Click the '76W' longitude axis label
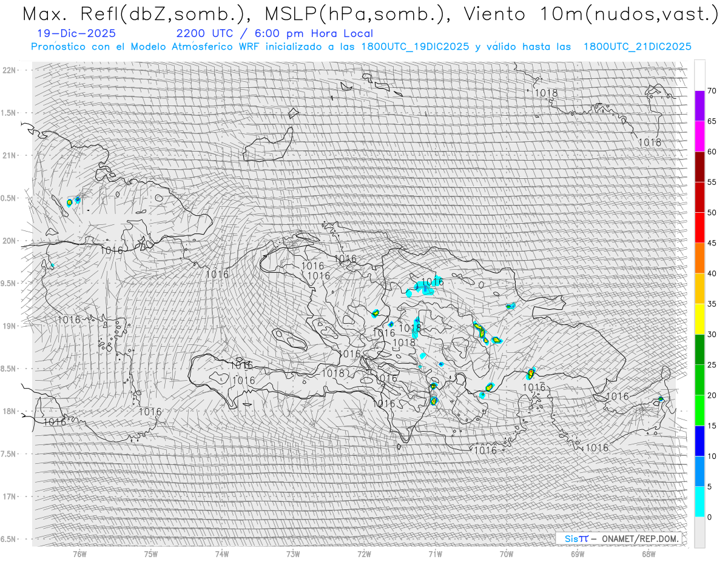 pos(79,554)
